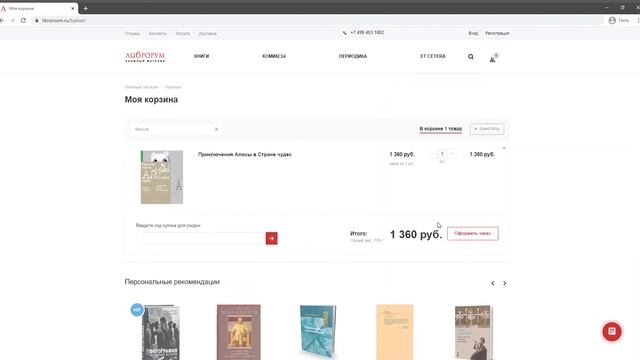Open the Периодика menu
Viewport: 640px width, 360px height.
tap(353, 56)
